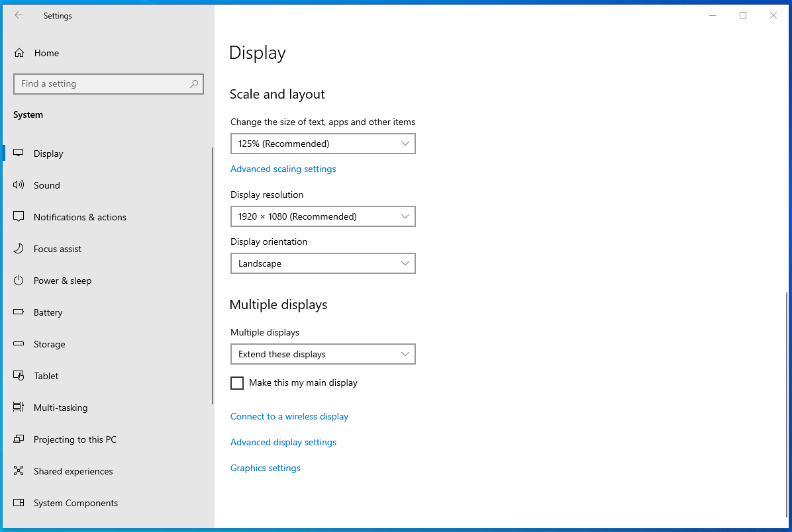Select Tablet label in the sidebar

click(x=46, y=376)
